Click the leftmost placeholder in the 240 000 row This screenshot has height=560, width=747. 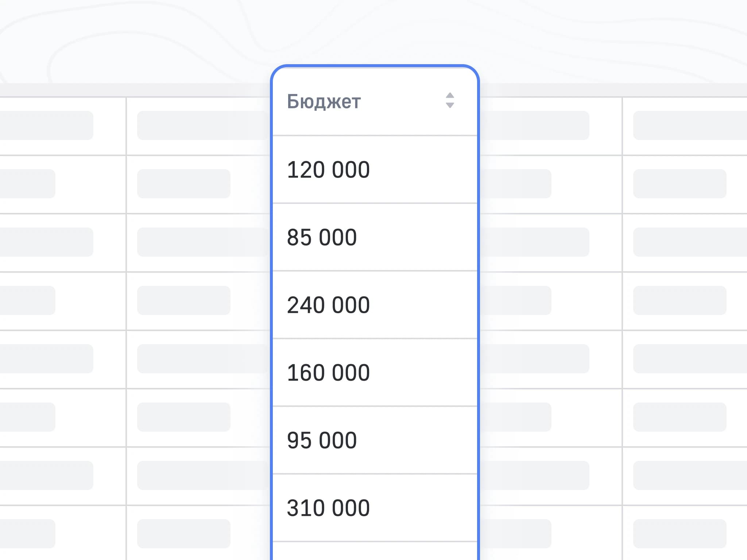tap(28, 300)
